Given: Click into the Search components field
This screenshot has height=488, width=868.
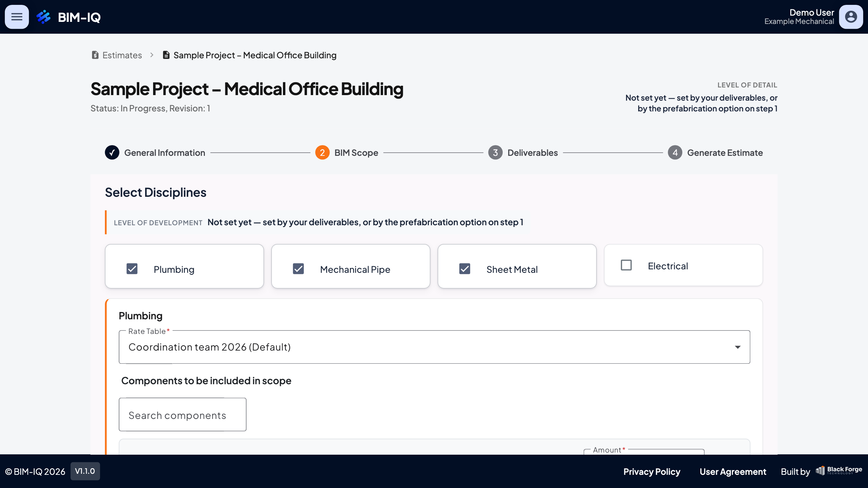Looking at the screenshot, I should (183, 415).
